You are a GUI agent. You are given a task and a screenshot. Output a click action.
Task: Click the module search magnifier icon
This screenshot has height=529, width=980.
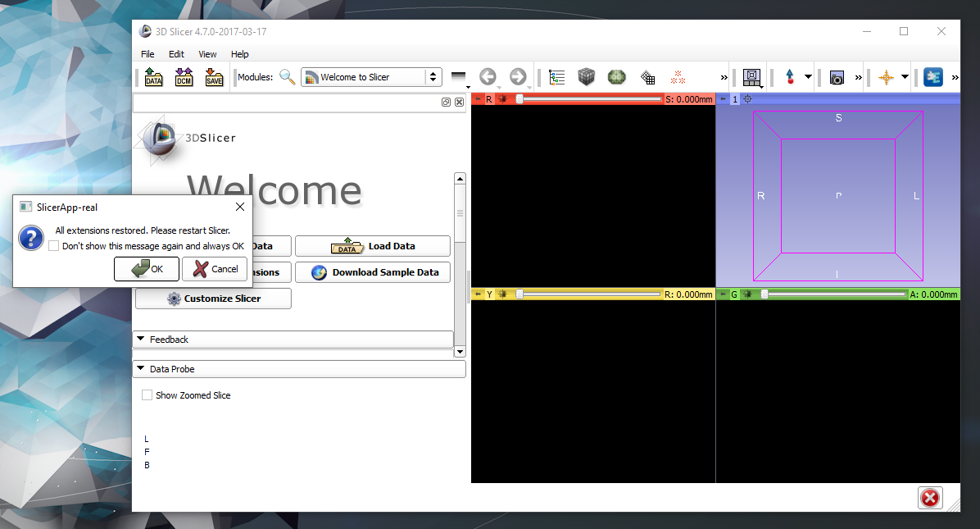point(287,77)
